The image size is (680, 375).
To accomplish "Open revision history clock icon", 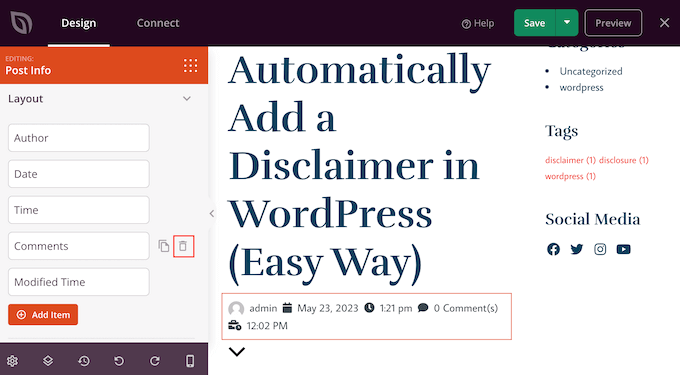I will click(x=84, y=361).
